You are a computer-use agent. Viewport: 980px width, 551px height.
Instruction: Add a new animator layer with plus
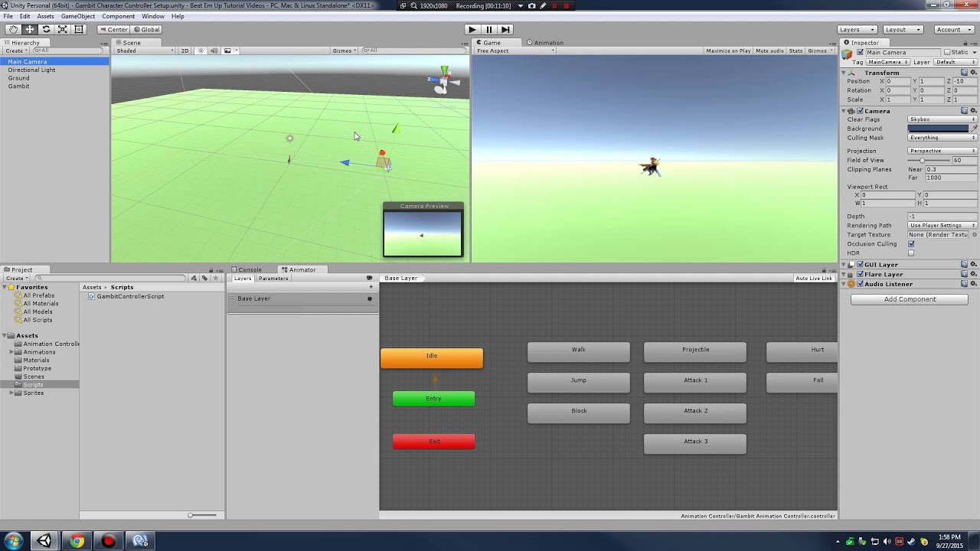click(x=371, y=287)
